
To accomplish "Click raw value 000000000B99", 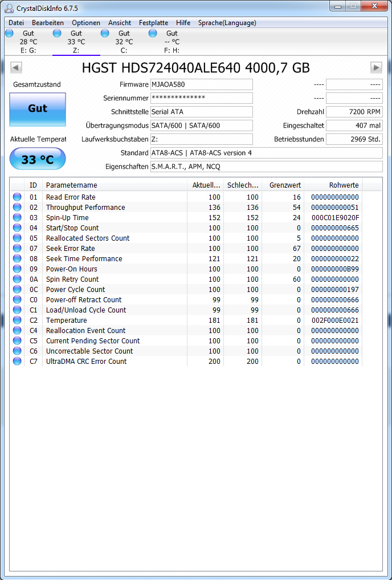I will (334, 269).
